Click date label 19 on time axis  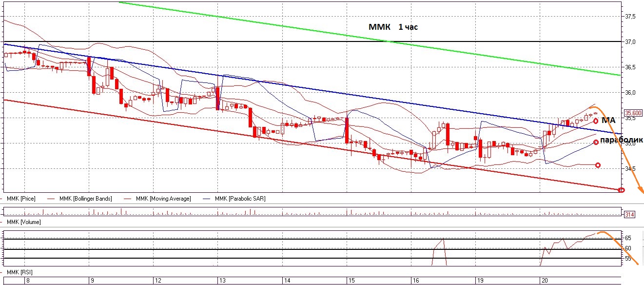[x=480, y=281]
